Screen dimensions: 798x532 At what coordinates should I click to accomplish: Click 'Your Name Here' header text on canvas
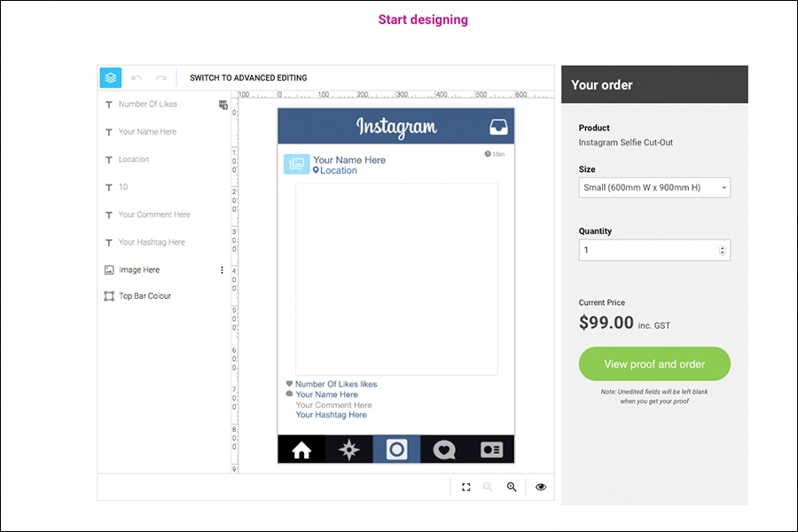(349, 160)
